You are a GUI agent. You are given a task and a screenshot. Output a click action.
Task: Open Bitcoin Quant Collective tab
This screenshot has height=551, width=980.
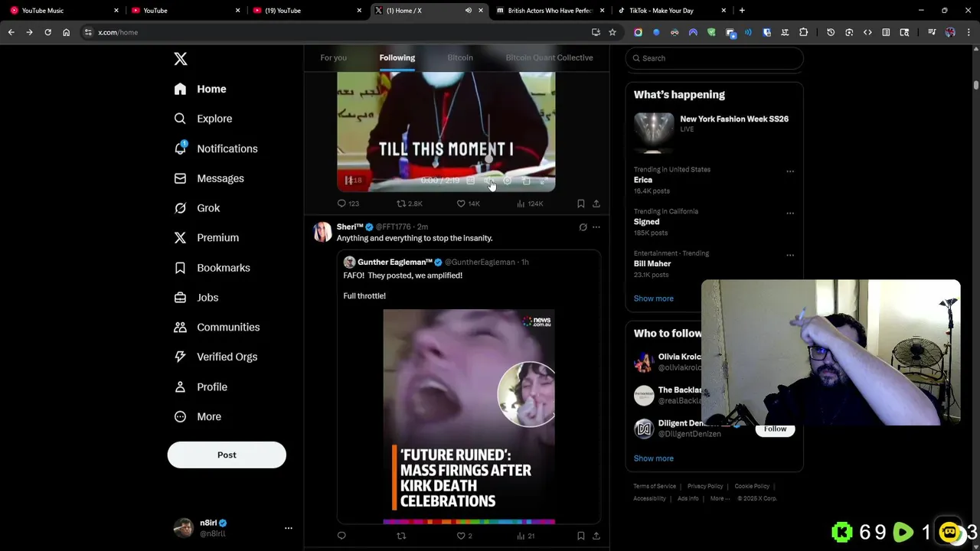click(549, 57)
